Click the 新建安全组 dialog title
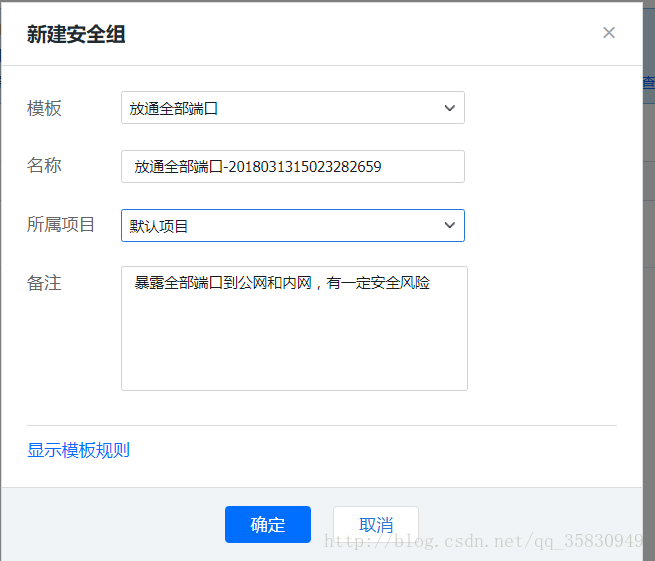Viewport: 655px width, 561px height. pyautogui.click(x=76, y=34)
